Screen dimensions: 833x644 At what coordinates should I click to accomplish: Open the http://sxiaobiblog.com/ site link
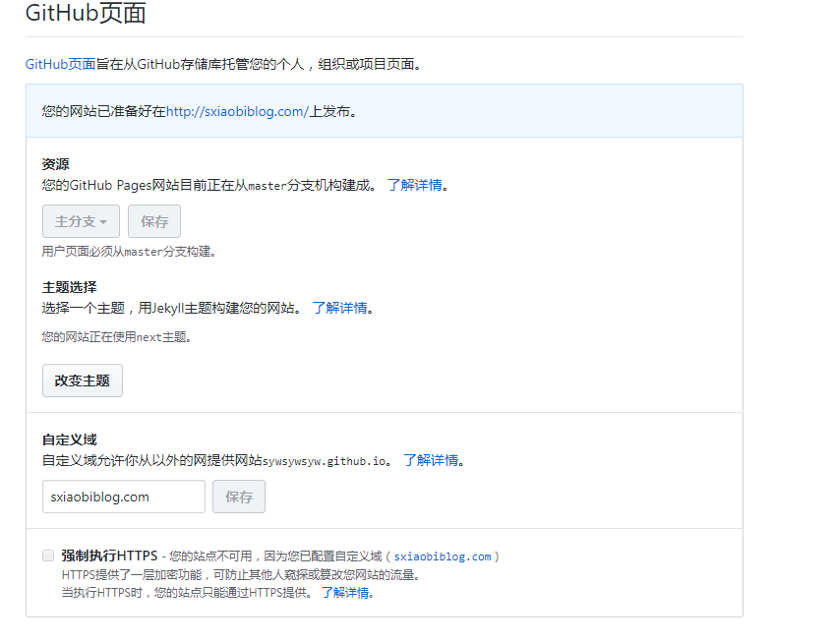[237, 111]
